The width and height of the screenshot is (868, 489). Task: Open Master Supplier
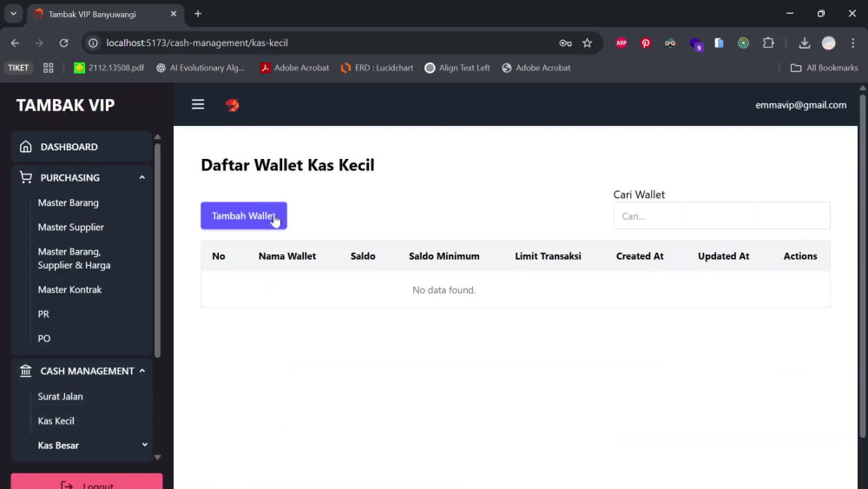71,227
